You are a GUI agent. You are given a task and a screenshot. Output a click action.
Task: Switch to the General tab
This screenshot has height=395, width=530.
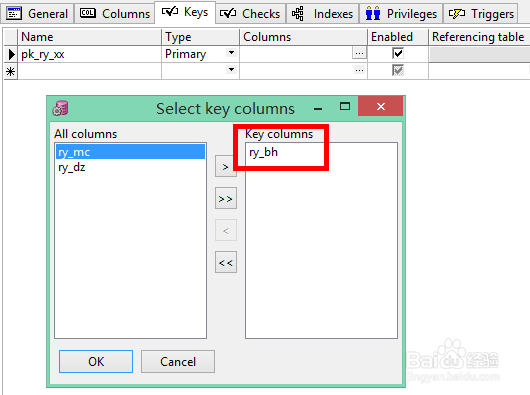pyautogui.click(x=38, y=14)
